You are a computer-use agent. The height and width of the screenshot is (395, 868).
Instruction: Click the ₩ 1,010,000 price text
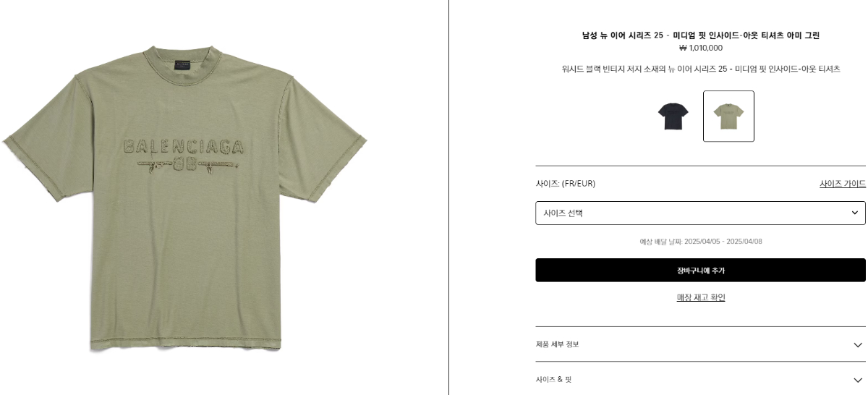700,48
